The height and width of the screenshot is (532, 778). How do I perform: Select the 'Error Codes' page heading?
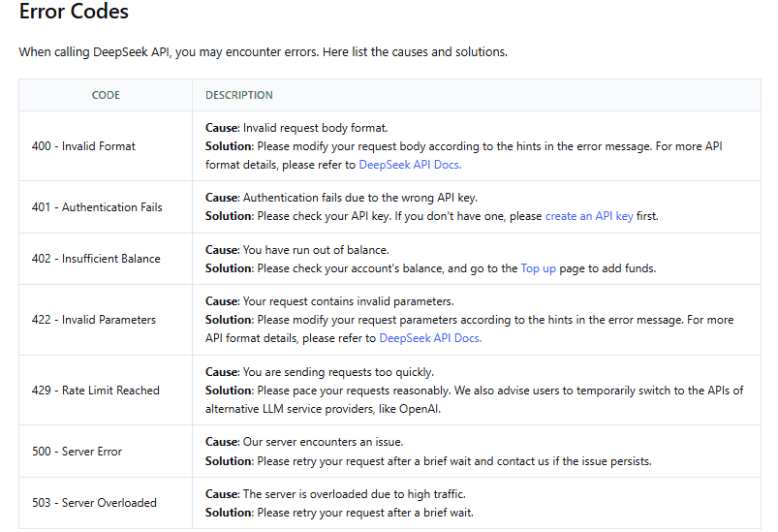(x=74, y=12)
